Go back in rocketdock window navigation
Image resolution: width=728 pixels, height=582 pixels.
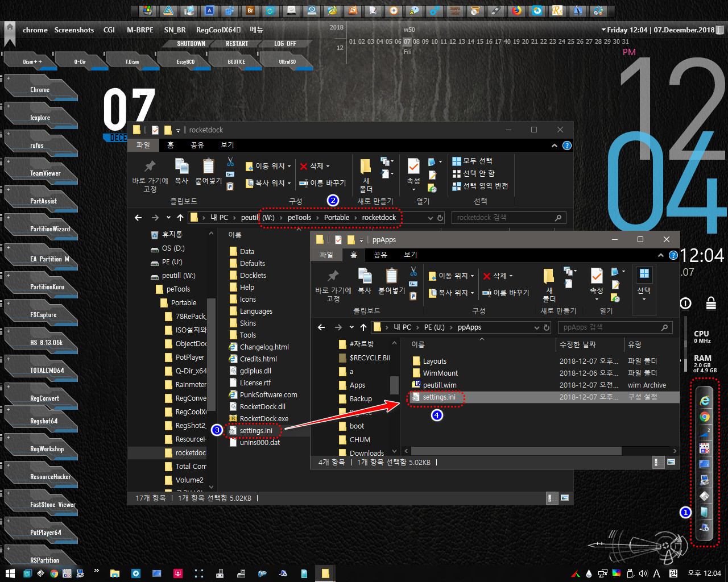[x=138, y=218]
